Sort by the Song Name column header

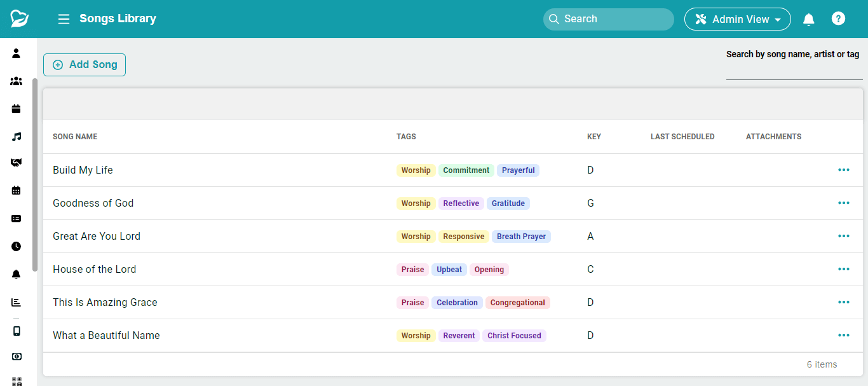click(x=75, y=137)
